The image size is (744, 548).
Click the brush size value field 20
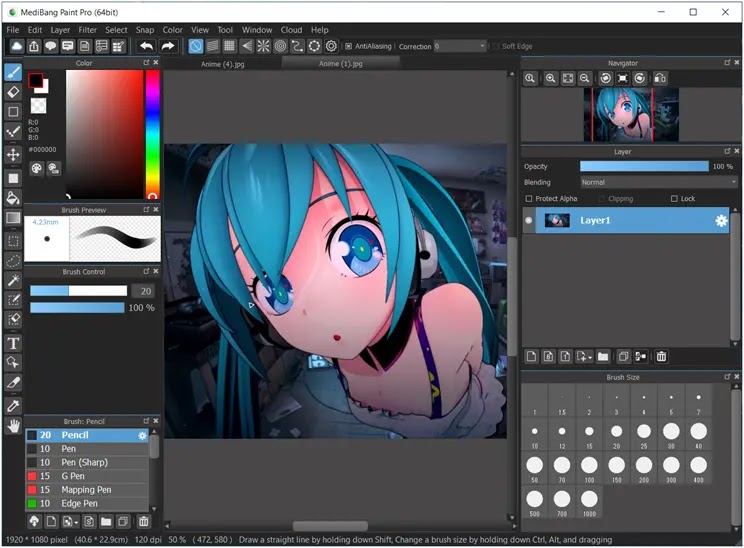coord(145,291)
